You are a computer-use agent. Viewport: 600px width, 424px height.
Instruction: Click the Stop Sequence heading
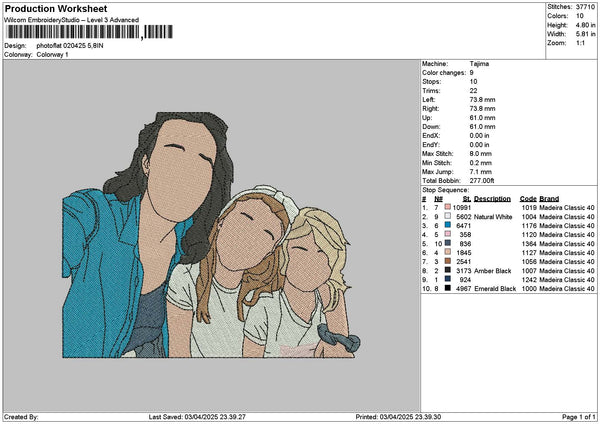445,190
